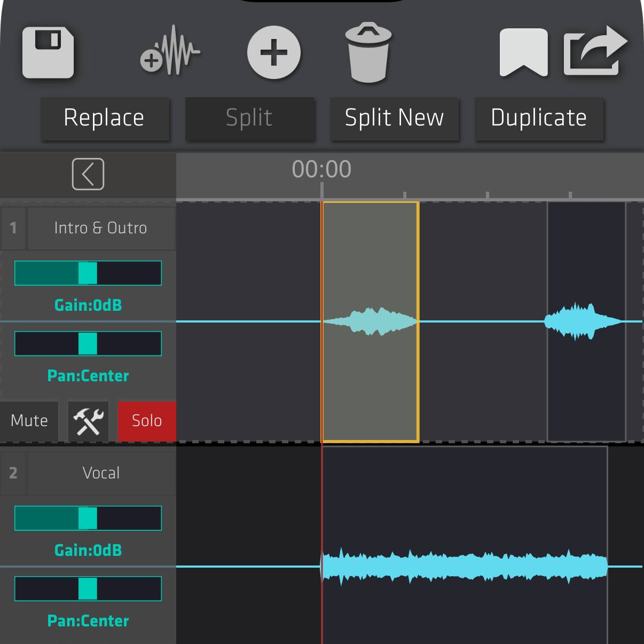Open track tools with the hammer and wrench icon

(x=88, y=421)
